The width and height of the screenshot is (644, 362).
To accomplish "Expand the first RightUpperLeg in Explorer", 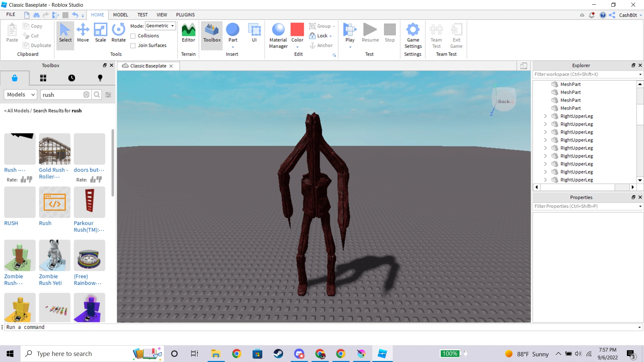I will pos(545,116).
